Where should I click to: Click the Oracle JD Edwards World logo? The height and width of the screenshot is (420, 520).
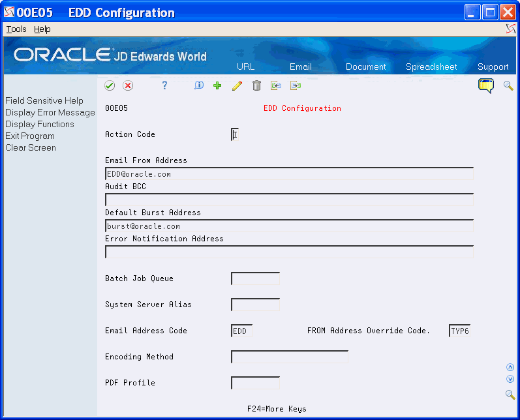[110, 55]
